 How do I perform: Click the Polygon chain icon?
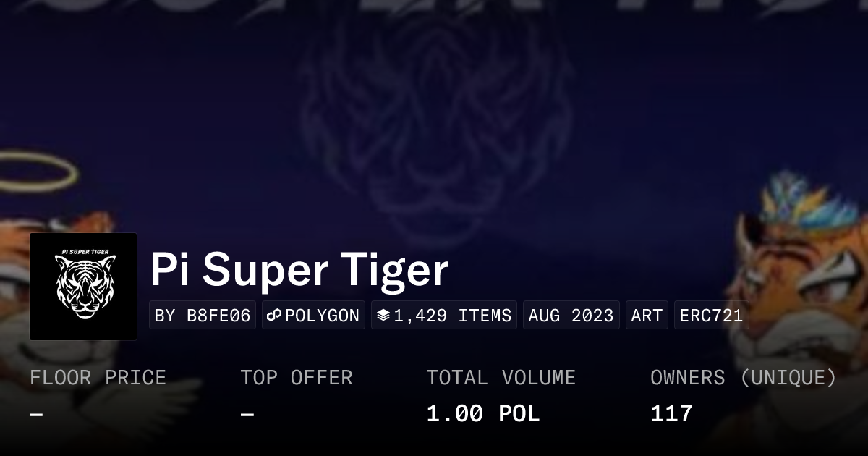click(x=274, y=316)
